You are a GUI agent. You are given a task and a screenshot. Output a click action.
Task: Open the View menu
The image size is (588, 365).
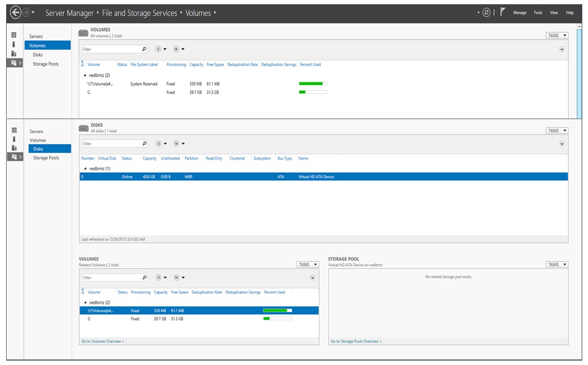click(554, 13)
